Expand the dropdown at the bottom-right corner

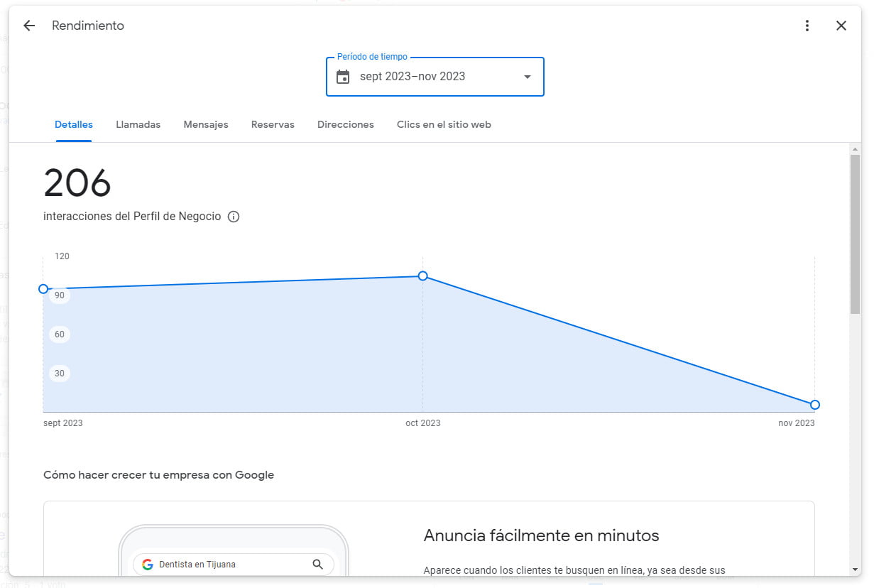click(855, 568)
